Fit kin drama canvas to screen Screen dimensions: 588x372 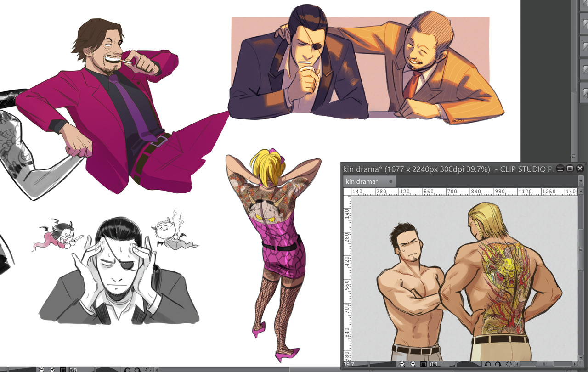point(423,364)
